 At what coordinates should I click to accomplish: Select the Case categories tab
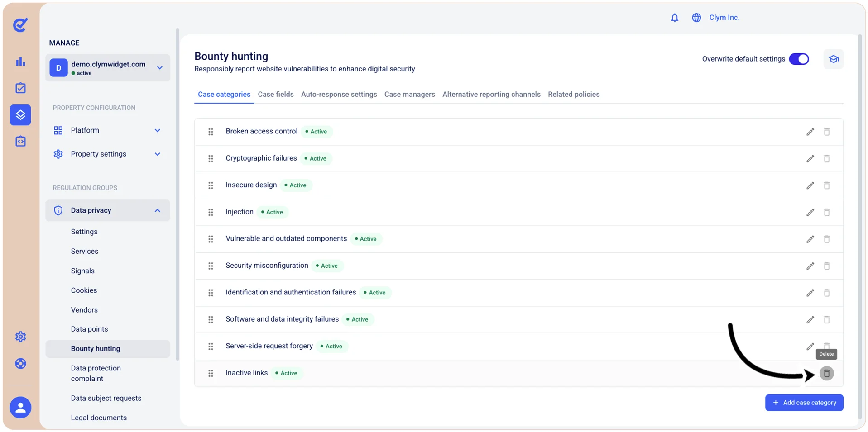tap(224, 94)
